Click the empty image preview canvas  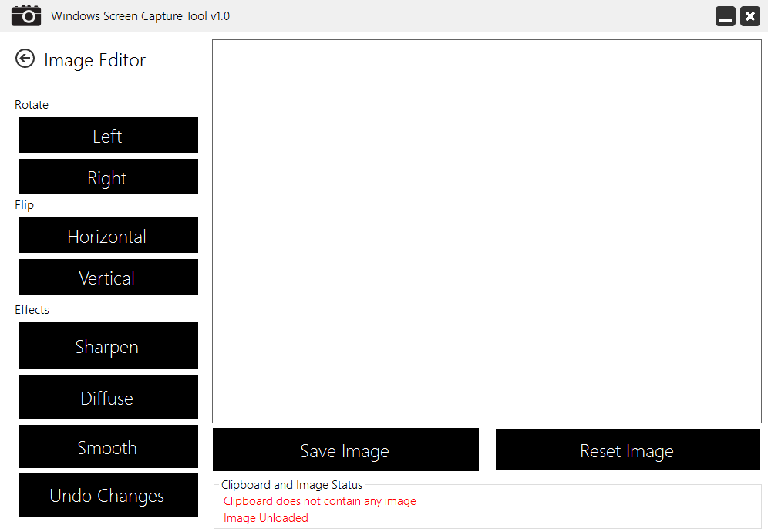[486, 231]
